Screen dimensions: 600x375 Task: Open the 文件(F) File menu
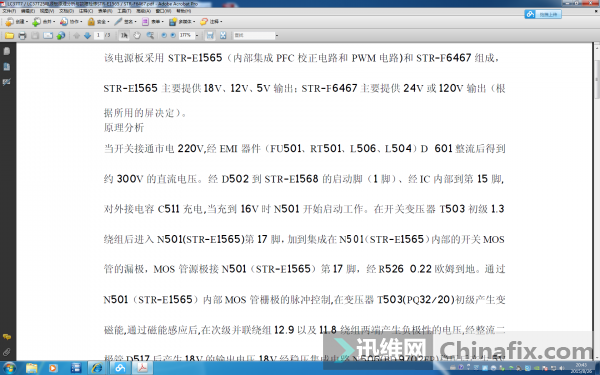point(9,11)
